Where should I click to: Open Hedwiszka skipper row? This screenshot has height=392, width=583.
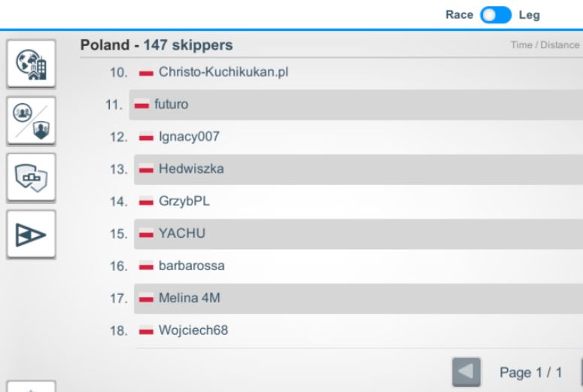[x=358, y=169]
